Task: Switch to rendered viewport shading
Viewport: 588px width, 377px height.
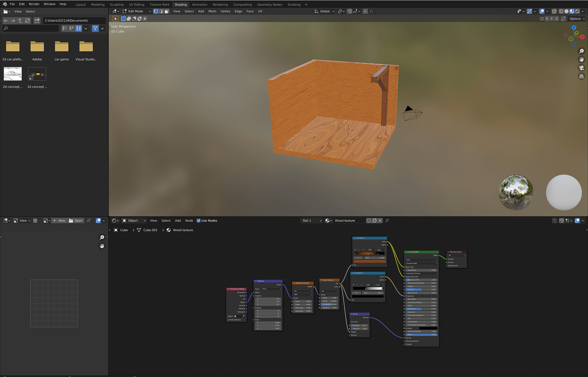Action: pyautogui.click(x=577, y=11)
